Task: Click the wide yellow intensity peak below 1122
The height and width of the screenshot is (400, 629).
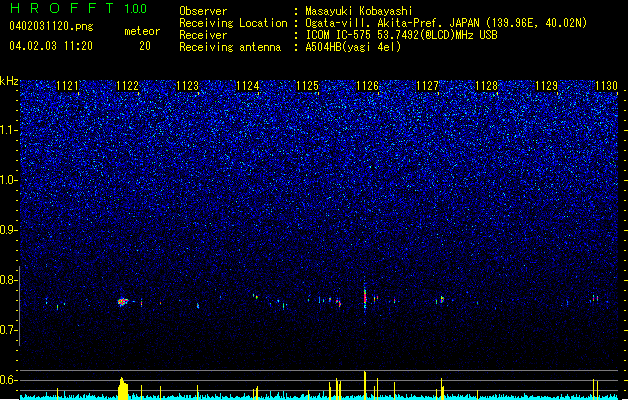Action: coord(123,388)
